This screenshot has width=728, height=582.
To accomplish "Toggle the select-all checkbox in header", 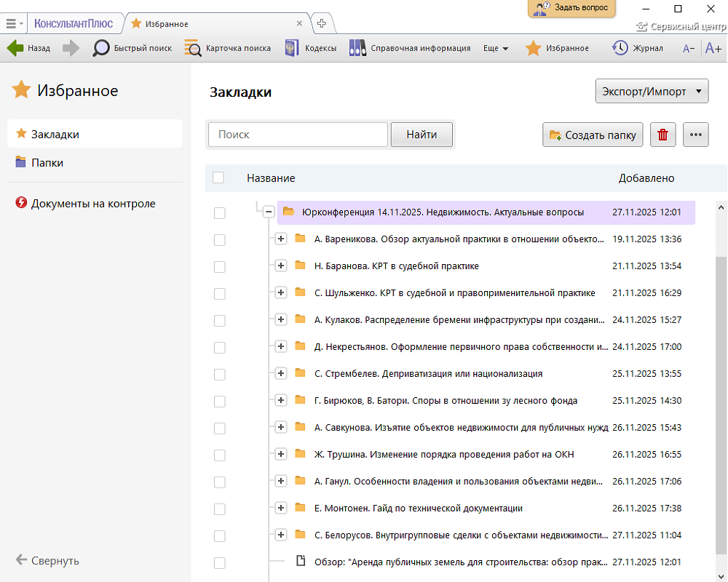I will pyautogui.click(x=218, y=178).
